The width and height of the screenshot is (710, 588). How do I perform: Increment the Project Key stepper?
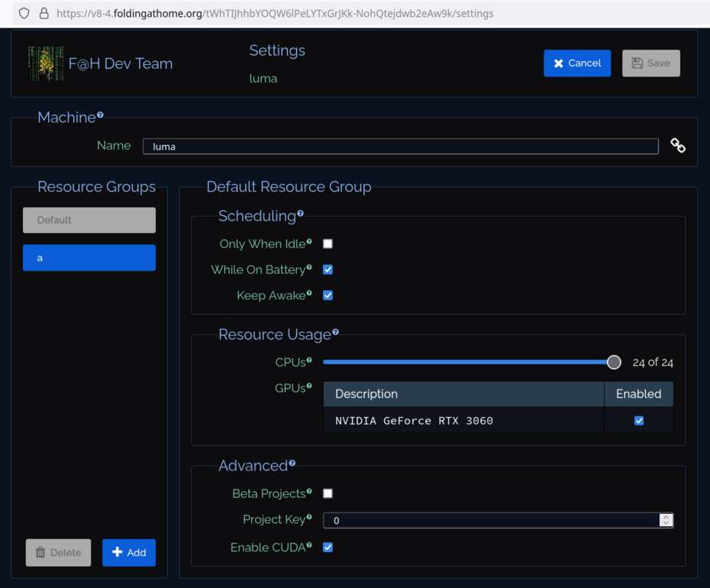point(666,517)
